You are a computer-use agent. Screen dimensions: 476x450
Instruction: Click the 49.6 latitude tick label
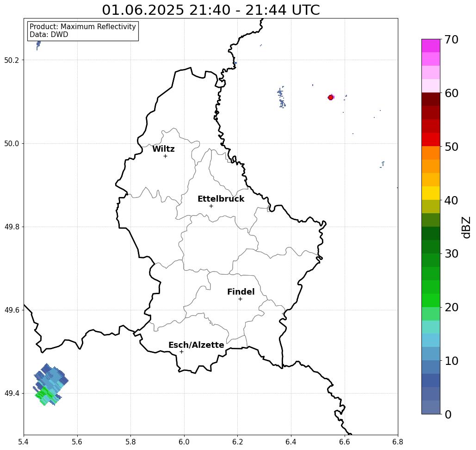(12, 310)
